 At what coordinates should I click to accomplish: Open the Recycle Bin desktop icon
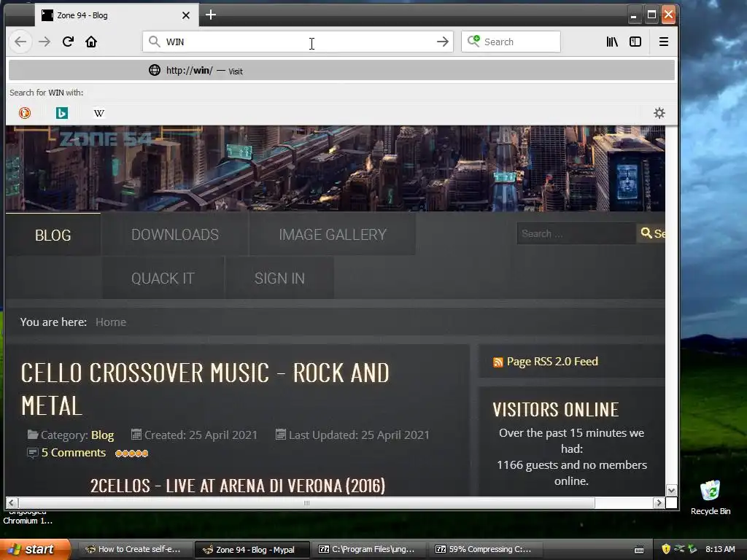711,497
